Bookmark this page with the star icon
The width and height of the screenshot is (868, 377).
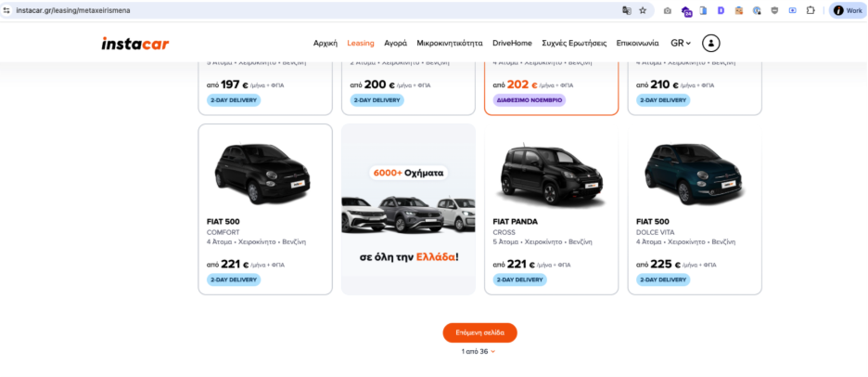click(x=643, y=10)
